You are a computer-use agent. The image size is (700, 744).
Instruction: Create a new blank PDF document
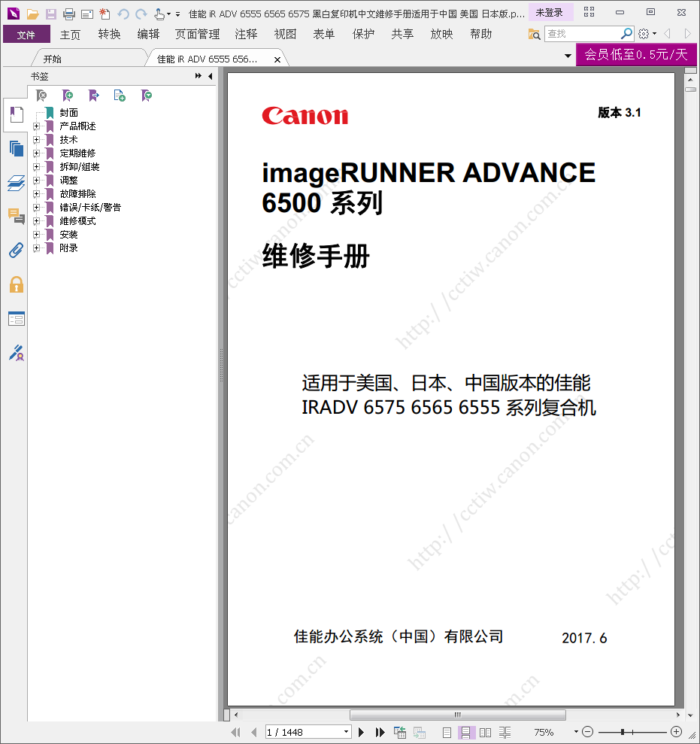[x=105, y=14]
